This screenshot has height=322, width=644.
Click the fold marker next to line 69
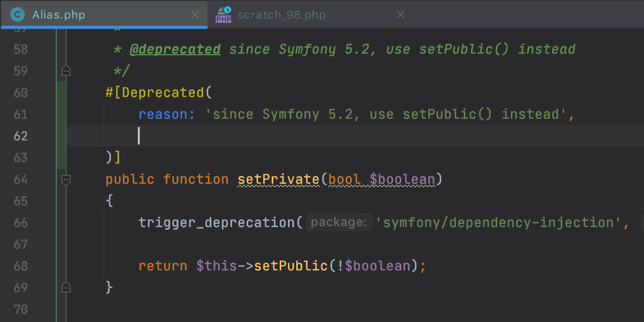tap(66, 287)
